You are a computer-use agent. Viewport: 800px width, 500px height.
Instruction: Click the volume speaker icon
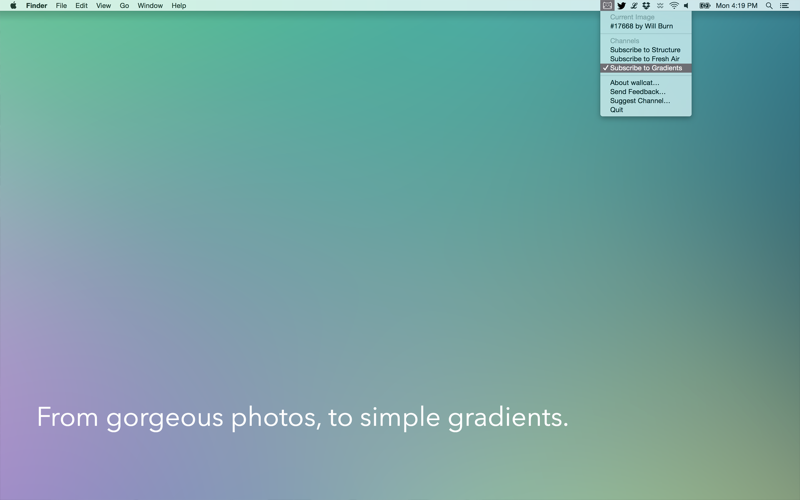tap(686, 6)
